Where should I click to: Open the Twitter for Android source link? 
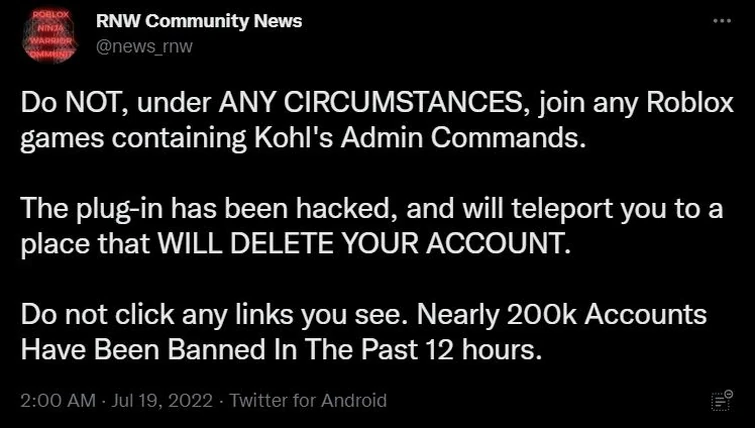(x=308, y=400)
